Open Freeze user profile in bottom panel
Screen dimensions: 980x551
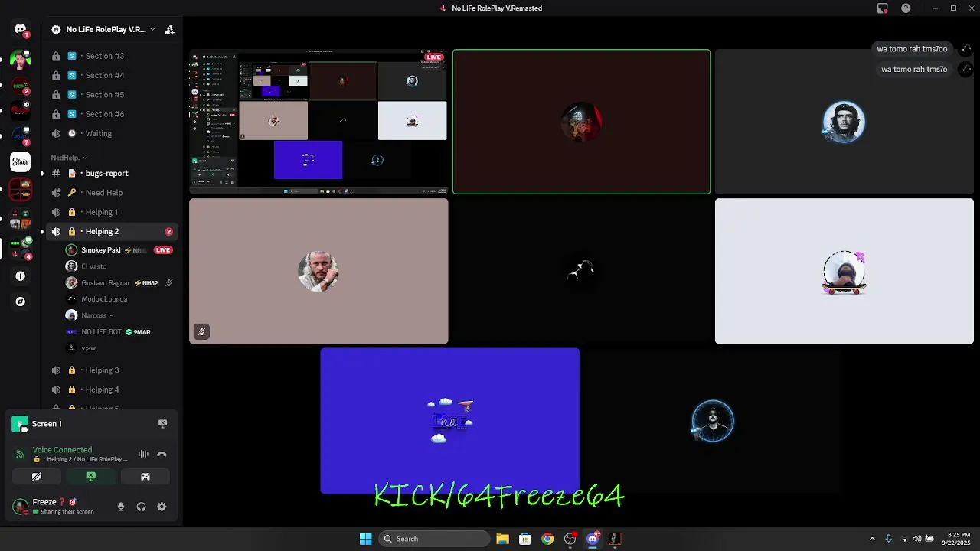click(x=52, y=507)
